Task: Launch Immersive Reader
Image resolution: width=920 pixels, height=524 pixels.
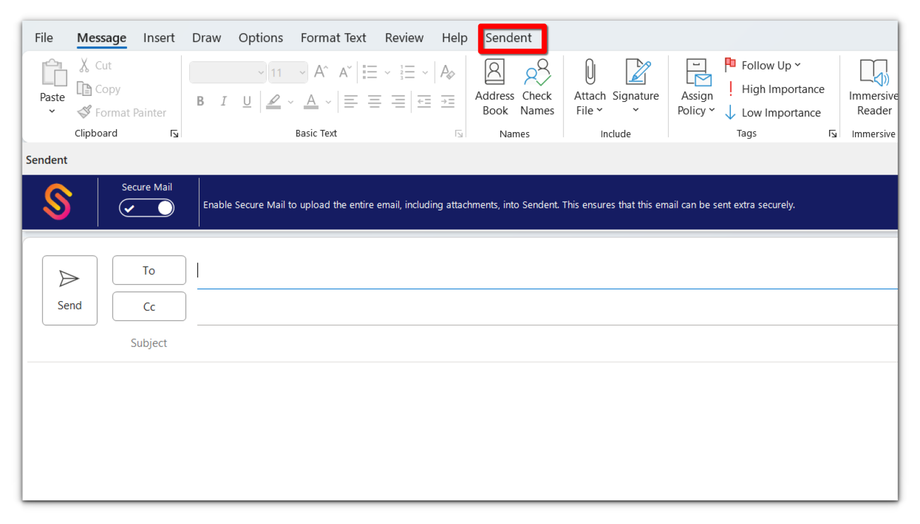Action: tap(873, 87)
